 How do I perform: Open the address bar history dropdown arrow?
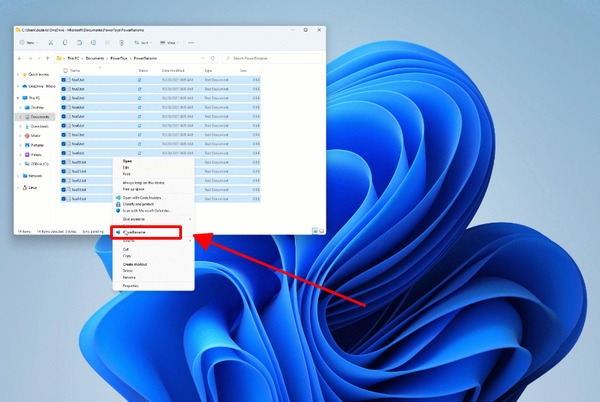[x=203, y=59]
